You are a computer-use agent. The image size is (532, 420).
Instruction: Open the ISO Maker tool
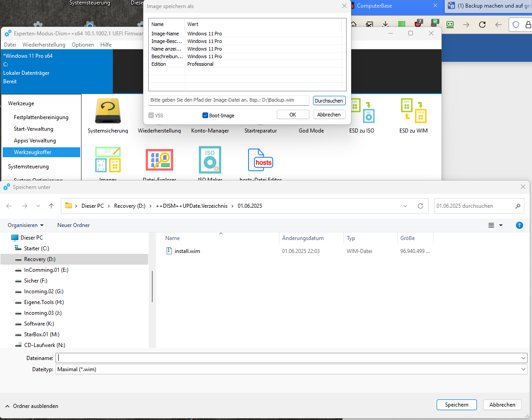[210, 159]
